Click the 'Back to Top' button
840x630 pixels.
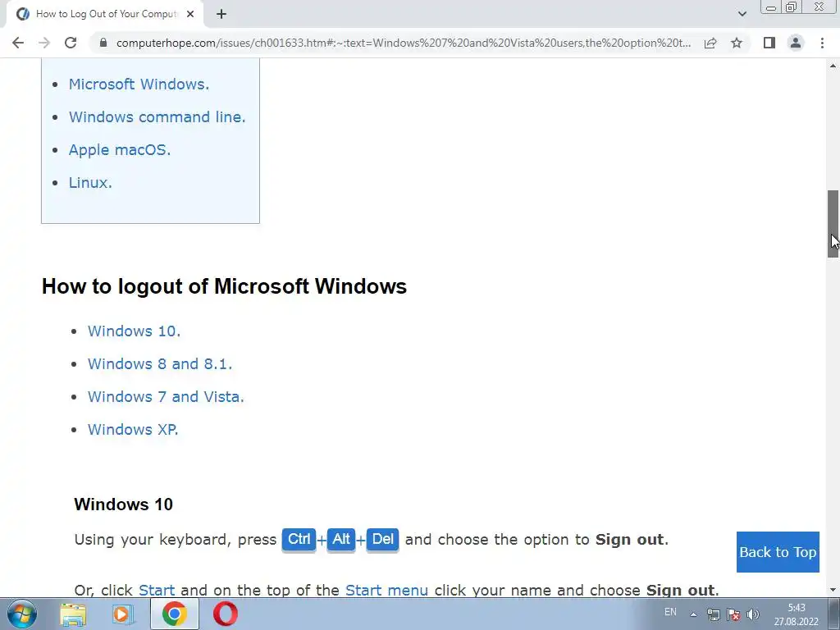(x=778, y=552)
